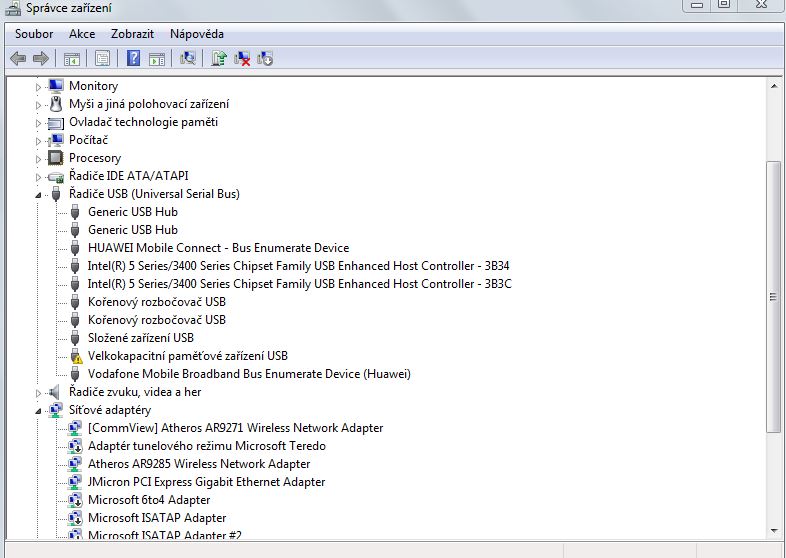Click the mouse icon beside Myši

56,104
